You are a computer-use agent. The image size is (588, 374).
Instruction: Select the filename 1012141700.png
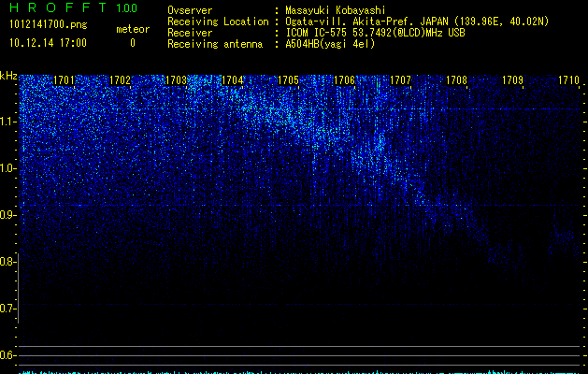pos(48,25)
